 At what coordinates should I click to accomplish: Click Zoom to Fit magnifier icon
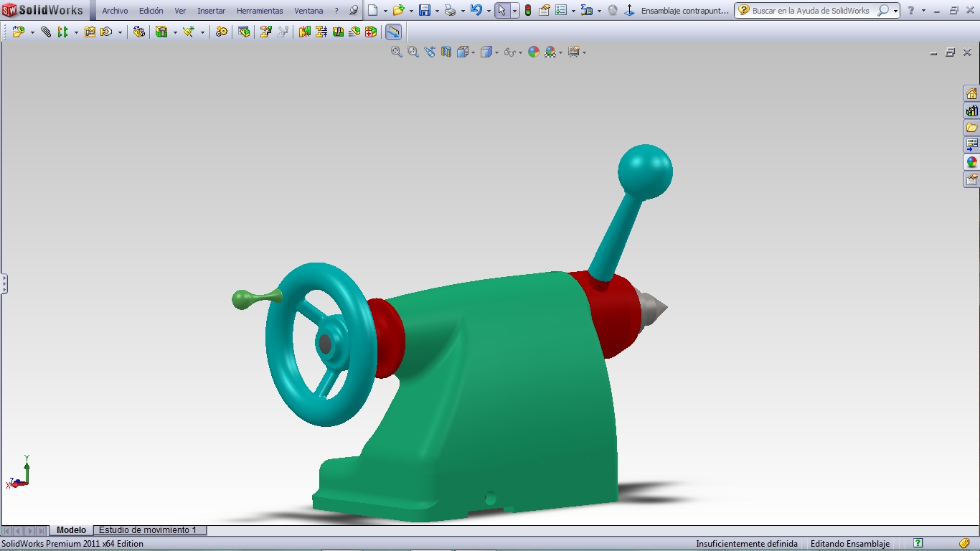click(x=396, y=52)
